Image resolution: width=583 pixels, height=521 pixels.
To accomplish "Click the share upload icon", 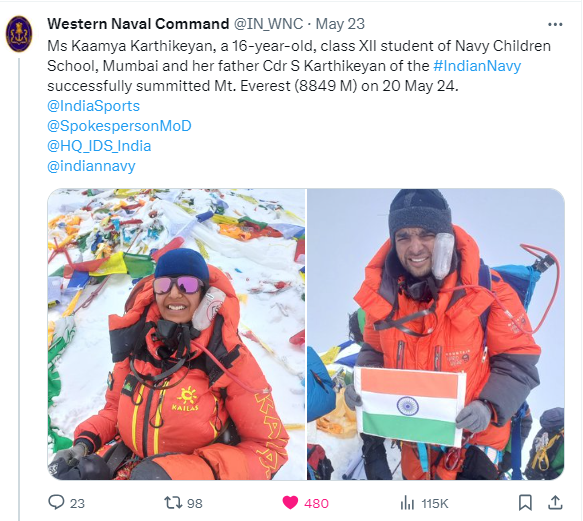I will (555, 503).
